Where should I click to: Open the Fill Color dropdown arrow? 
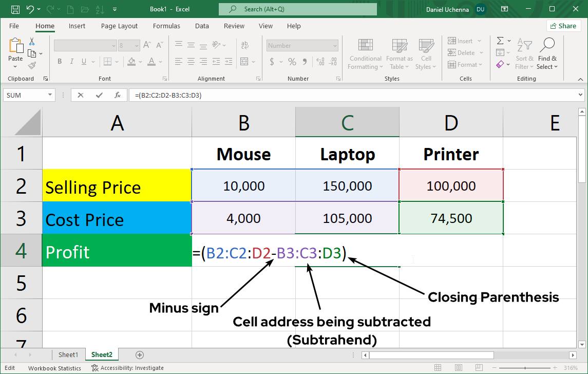tap(140, 62)
